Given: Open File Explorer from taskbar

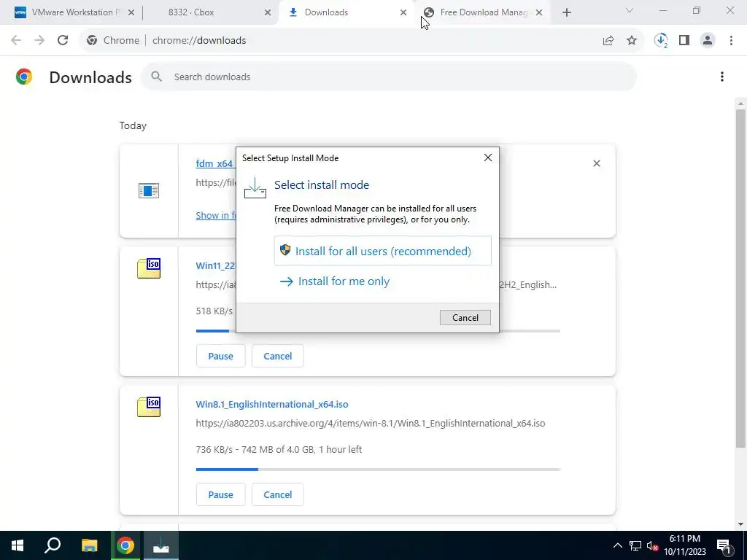Looking at the screenshot, I should 89,545.
